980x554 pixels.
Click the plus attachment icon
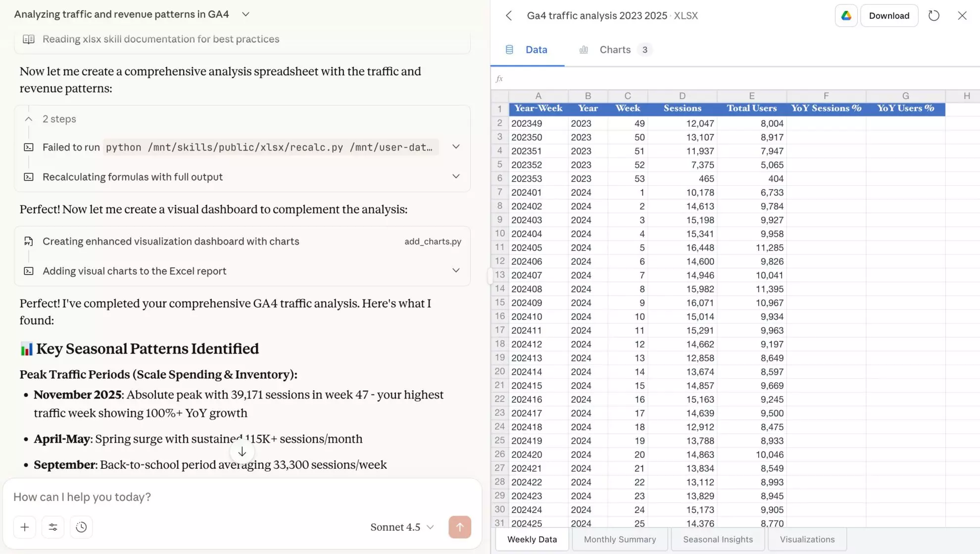point(24,527)
